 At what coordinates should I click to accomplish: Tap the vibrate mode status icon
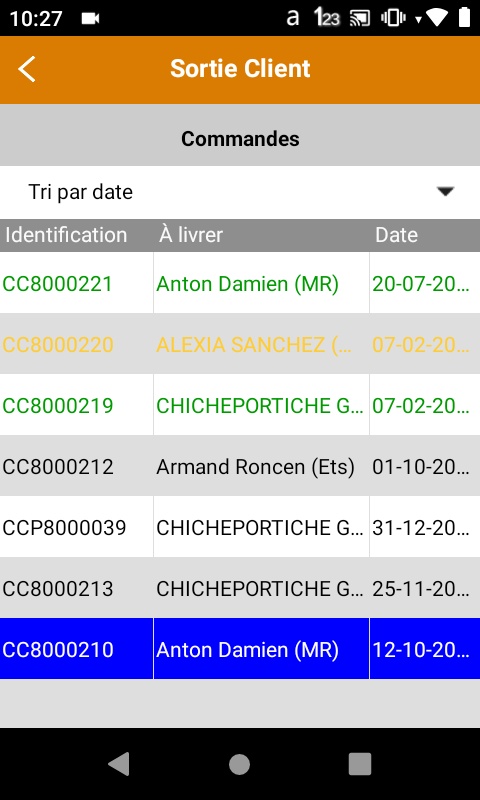pyautogui.click(x=393, y=19)
